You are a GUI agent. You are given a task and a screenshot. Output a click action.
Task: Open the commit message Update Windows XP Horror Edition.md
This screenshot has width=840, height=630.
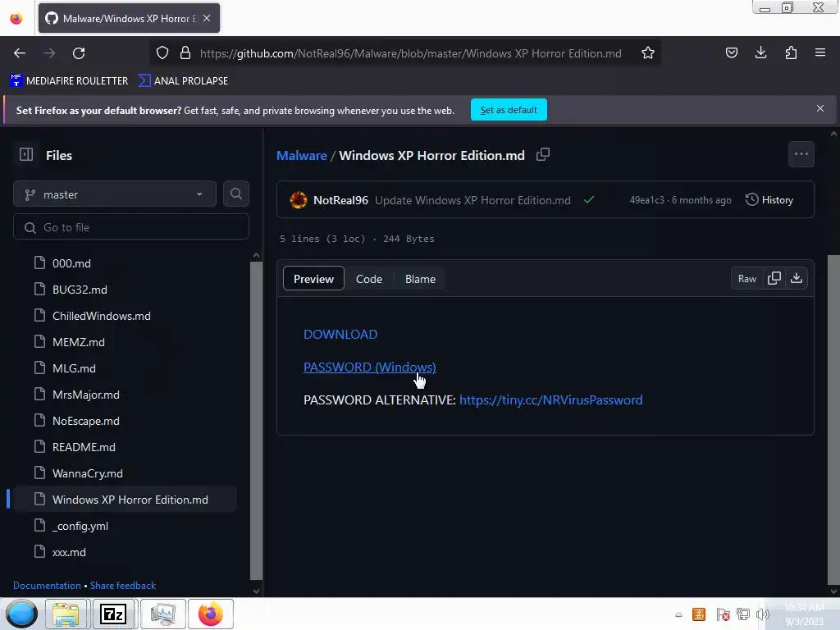472,200
